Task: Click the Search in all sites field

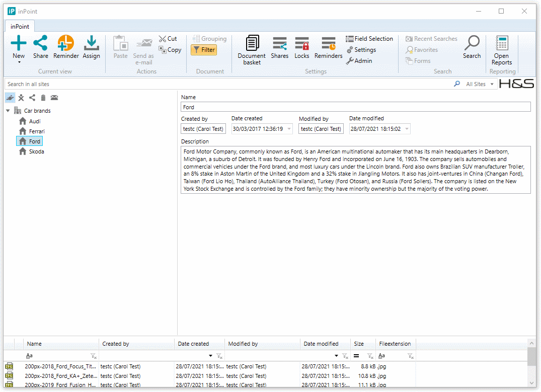Action: (226, 84)
